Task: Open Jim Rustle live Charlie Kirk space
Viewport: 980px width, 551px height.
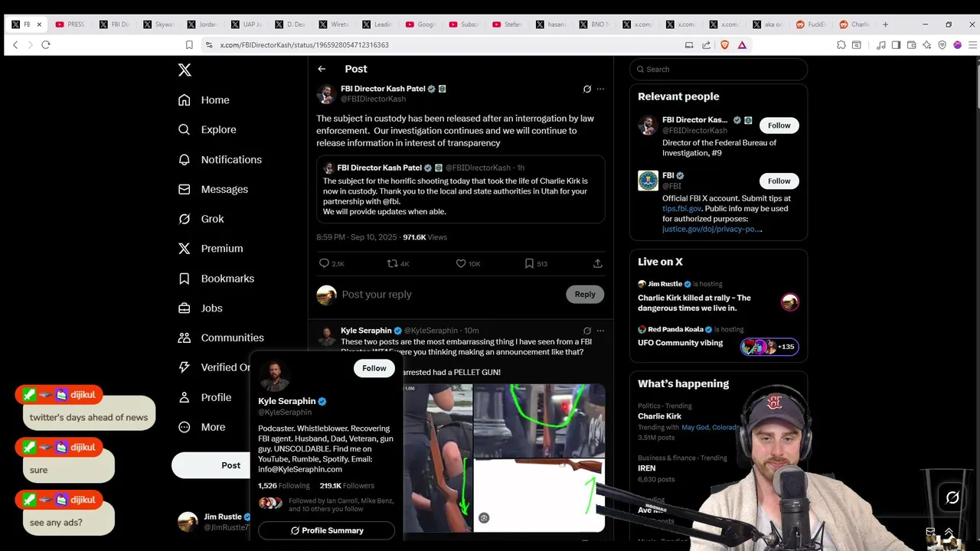Action: click(718, 295)
